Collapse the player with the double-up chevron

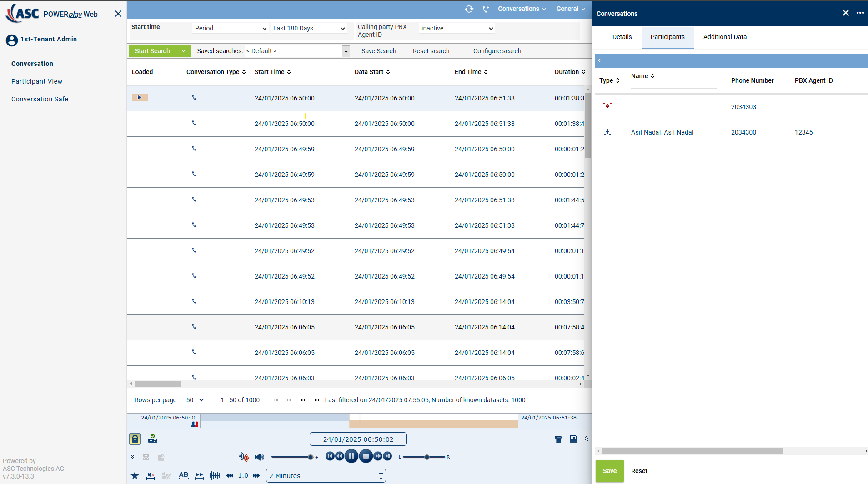point(586,439)
